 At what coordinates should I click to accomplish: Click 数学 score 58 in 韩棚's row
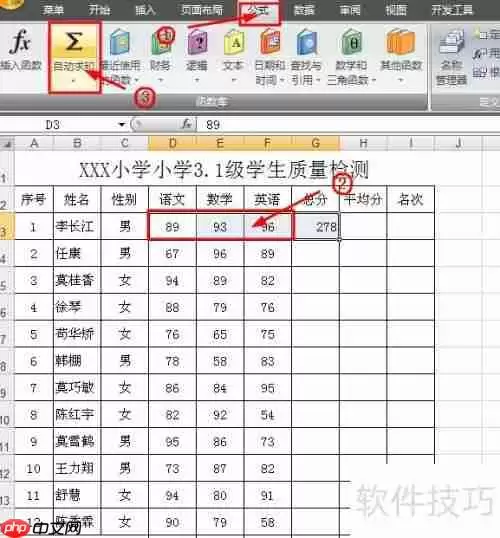pyautogui.click(x=220, y=361)
